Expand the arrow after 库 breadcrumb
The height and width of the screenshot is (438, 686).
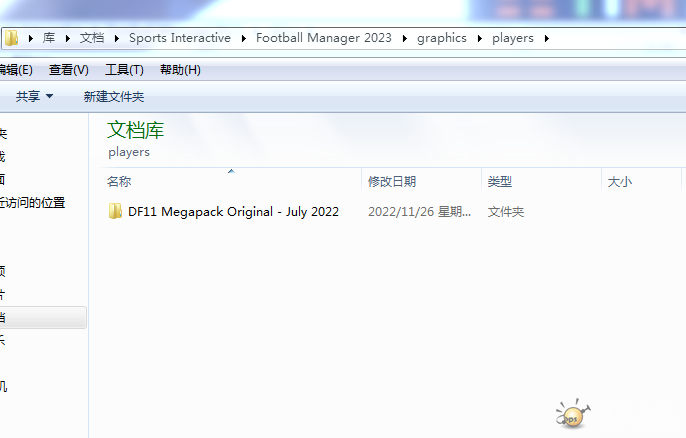pyautogui.click(x=67, y=39)
